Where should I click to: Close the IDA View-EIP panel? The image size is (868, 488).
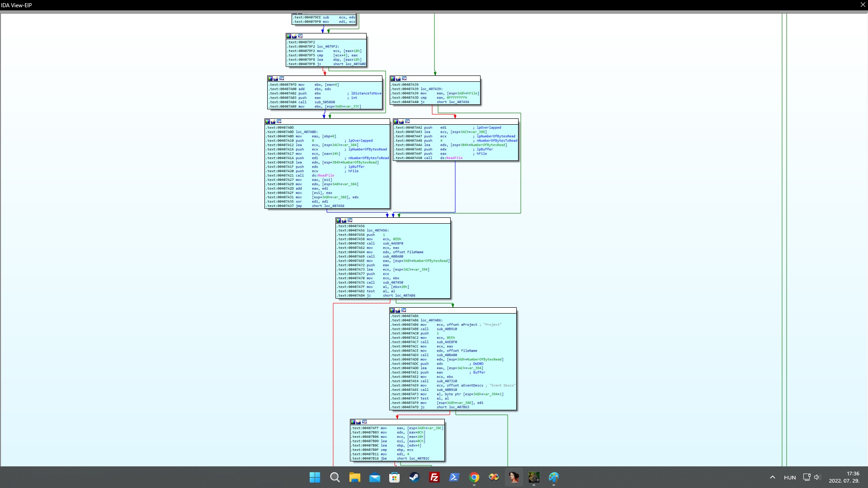pyautogui.click(x=863, y=5)
